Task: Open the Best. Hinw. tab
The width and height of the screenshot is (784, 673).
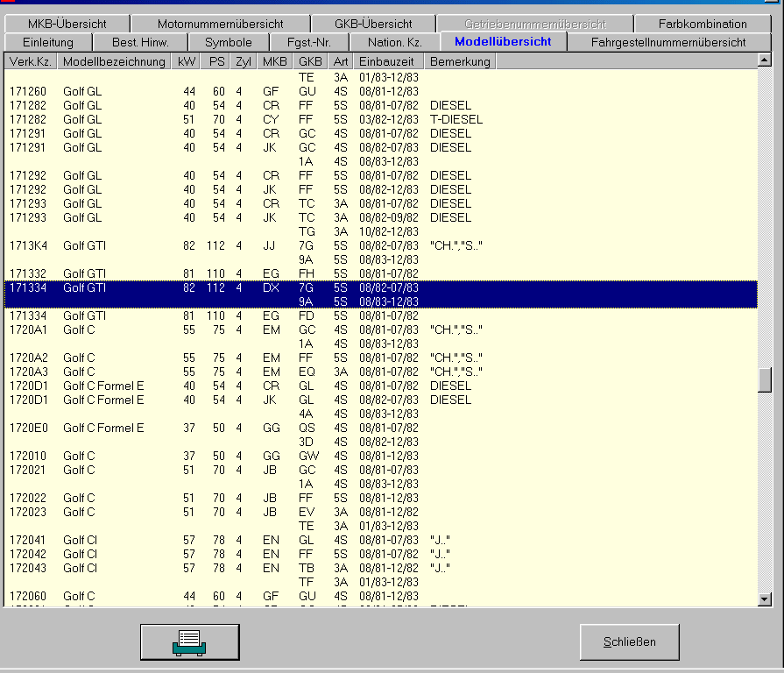Action: [140, 42]
